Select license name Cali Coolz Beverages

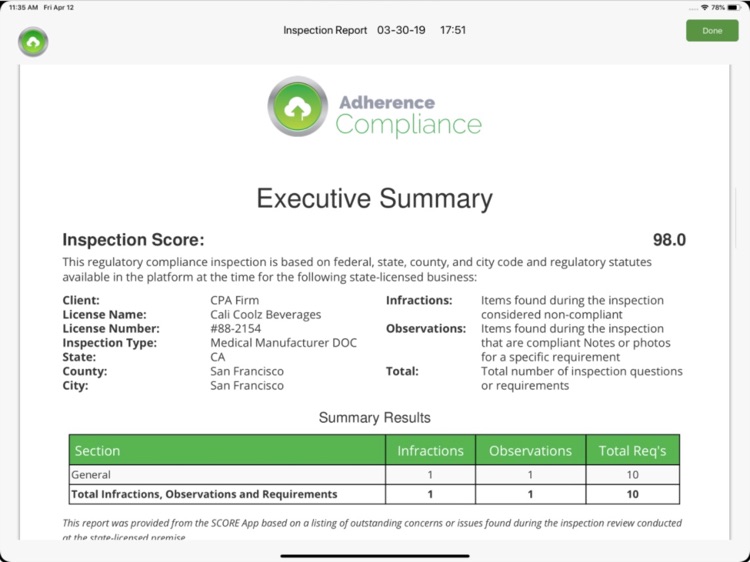click(x=265, y=315)
